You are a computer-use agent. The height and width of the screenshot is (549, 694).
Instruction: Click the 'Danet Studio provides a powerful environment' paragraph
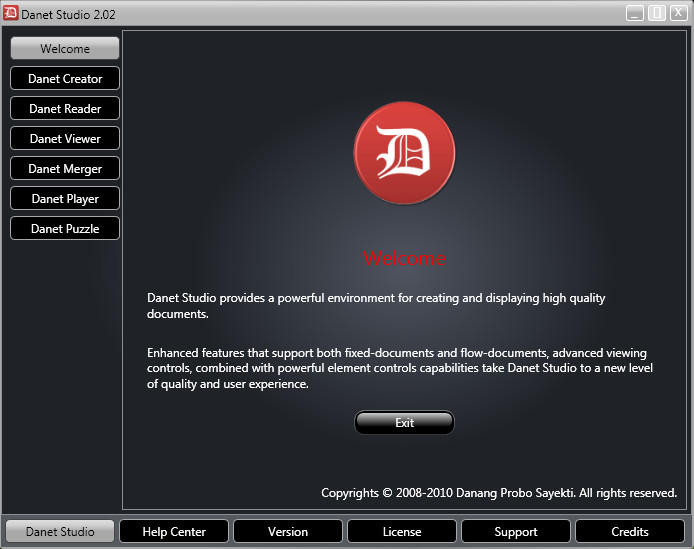coord(376,306)
